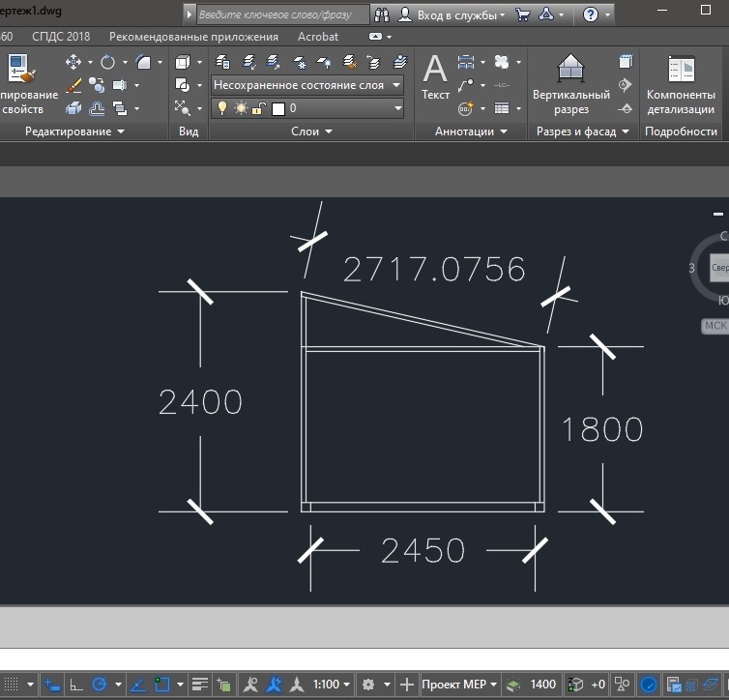Select the Copy objects icon

click(97, 85)
